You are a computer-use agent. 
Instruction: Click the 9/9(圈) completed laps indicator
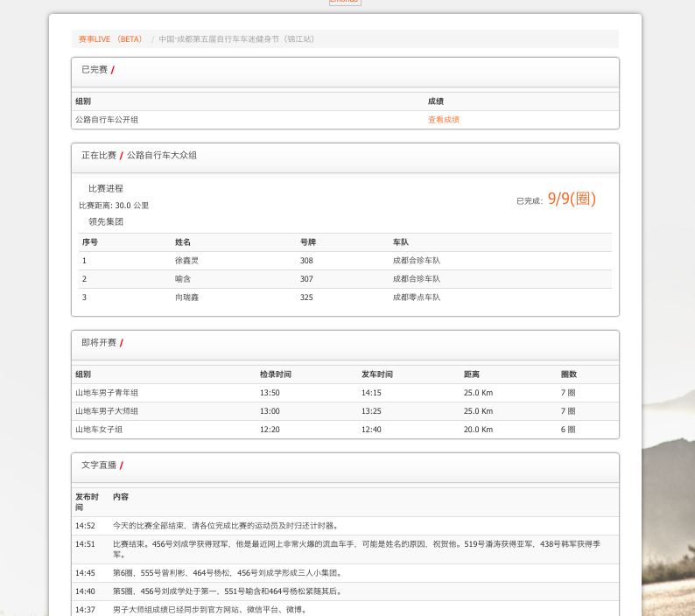coord(572,199)
